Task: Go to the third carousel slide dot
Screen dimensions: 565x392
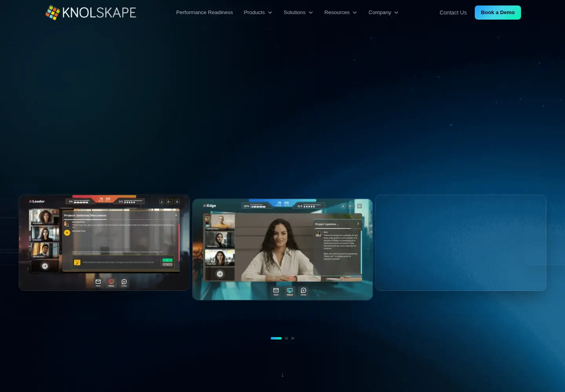Action: point(293,338)
